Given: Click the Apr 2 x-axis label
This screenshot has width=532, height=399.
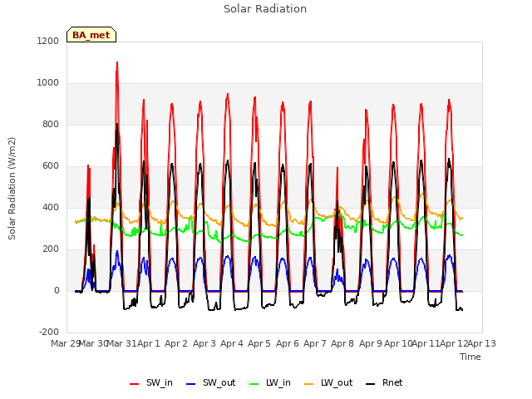Looking at the screenshot, I should tap(176, 343).
